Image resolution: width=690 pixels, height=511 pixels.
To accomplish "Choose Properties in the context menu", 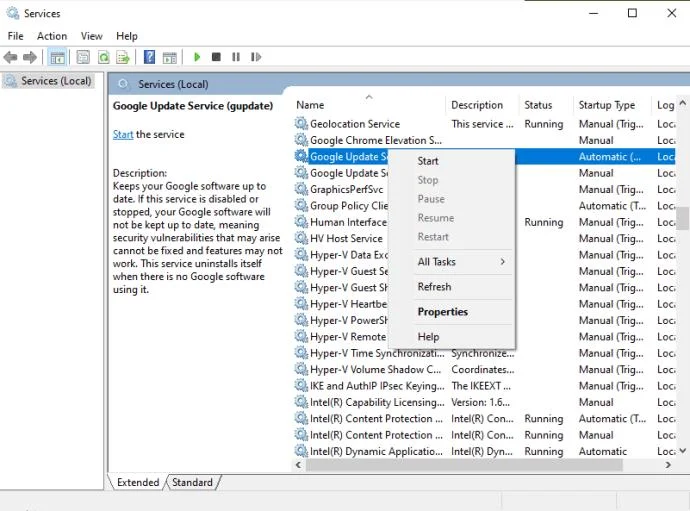I will tap(451, 312).
